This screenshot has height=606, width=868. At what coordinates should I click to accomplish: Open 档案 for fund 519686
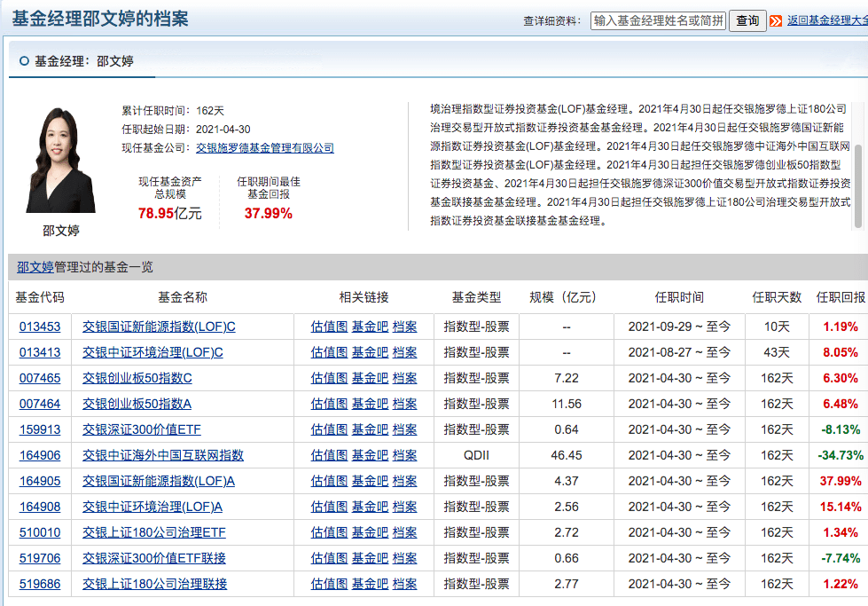pos(404,584)
